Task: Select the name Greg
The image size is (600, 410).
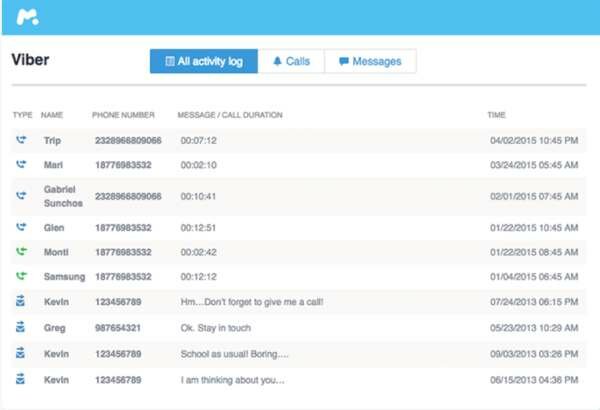Action: pyautogui.click(x=55, y=328)
